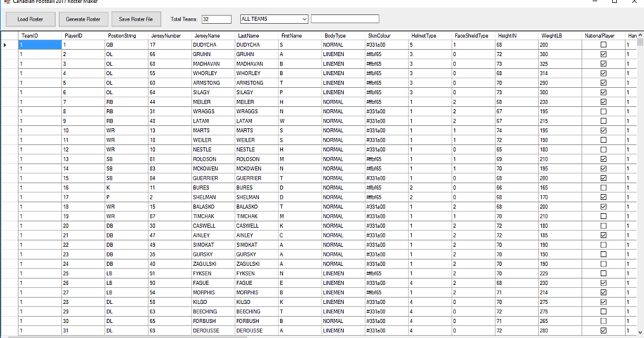Uncheck NationalPlayer for GRUHN

pyautogui.click(x=604, y=54)
